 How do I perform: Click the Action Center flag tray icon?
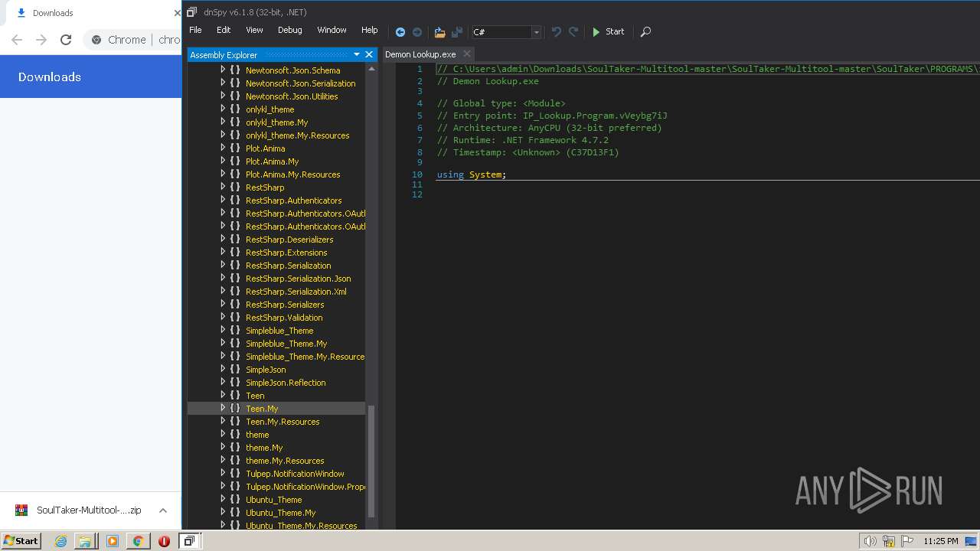click(x=907, y=541)
